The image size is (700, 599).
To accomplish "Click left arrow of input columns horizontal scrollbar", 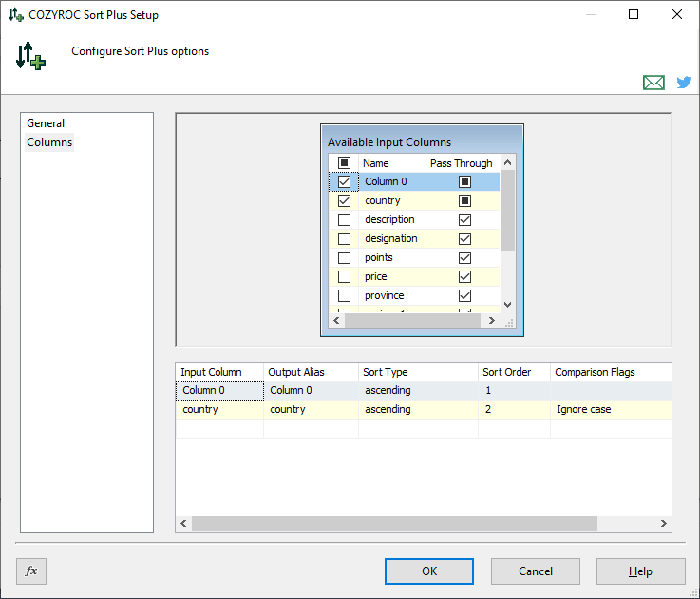I will tap(336, 321).
